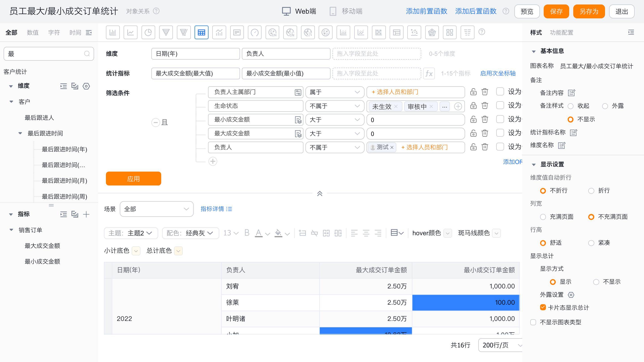Add new filter condition plus icon
644x362 pixels.
pos(213,161)
